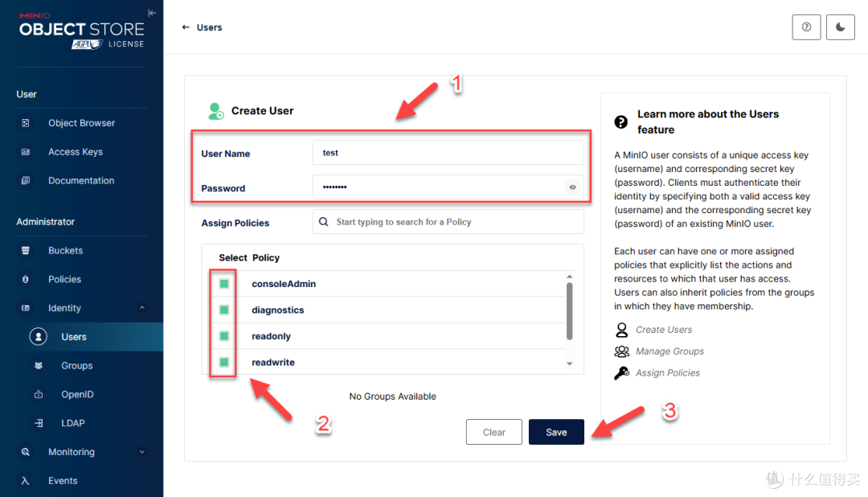Click the Assign Policies key icon
The image size is (868, 497).
tap(621, 373)
